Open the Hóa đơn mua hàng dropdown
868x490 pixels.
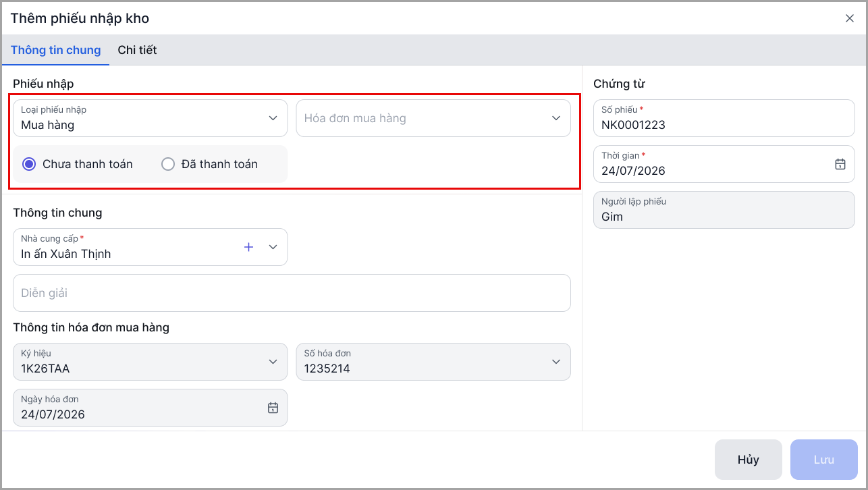(433, 118)
